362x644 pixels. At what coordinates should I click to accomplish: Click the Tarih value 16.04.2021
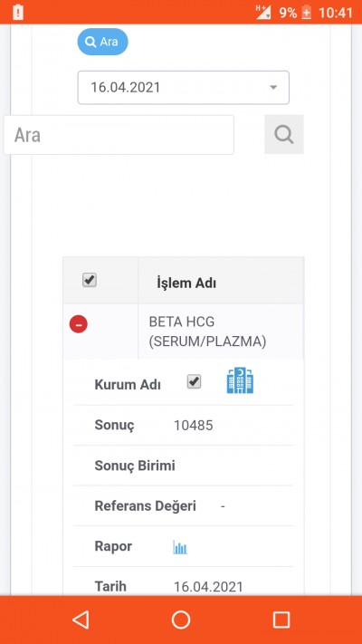208,587
